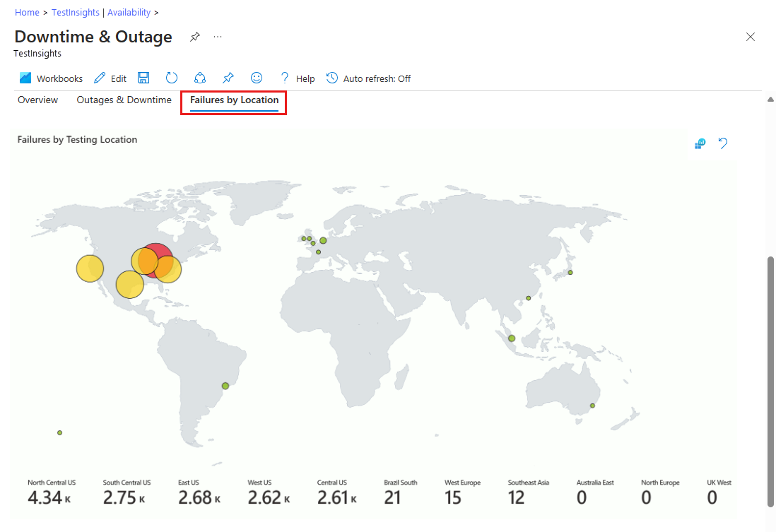Switch to Outages & Downtime tab
The height and width of the screenshot is (532, 776).
(x=124, y=100)
